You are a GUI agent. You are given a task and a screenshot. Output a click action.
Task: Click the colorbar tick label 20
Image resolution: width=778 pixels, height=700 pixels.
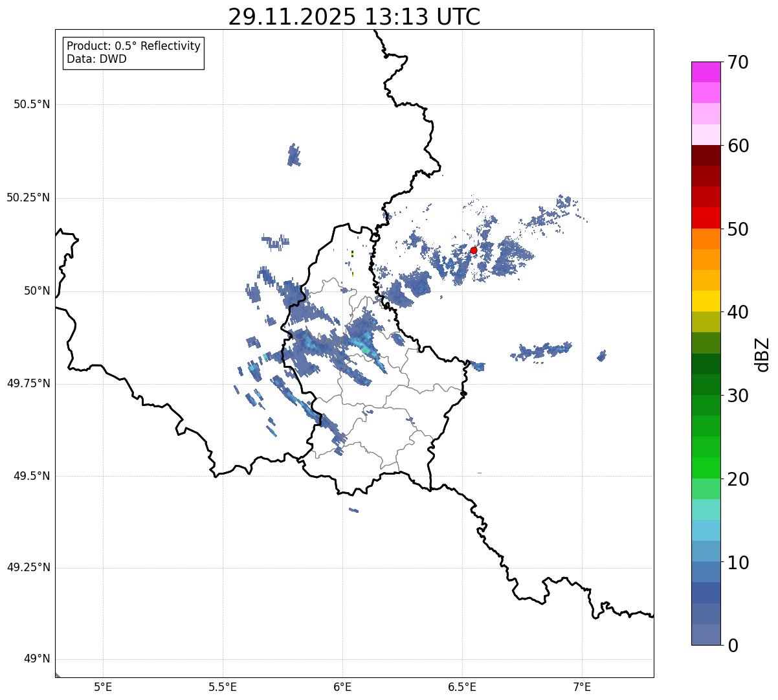point(738,479)
